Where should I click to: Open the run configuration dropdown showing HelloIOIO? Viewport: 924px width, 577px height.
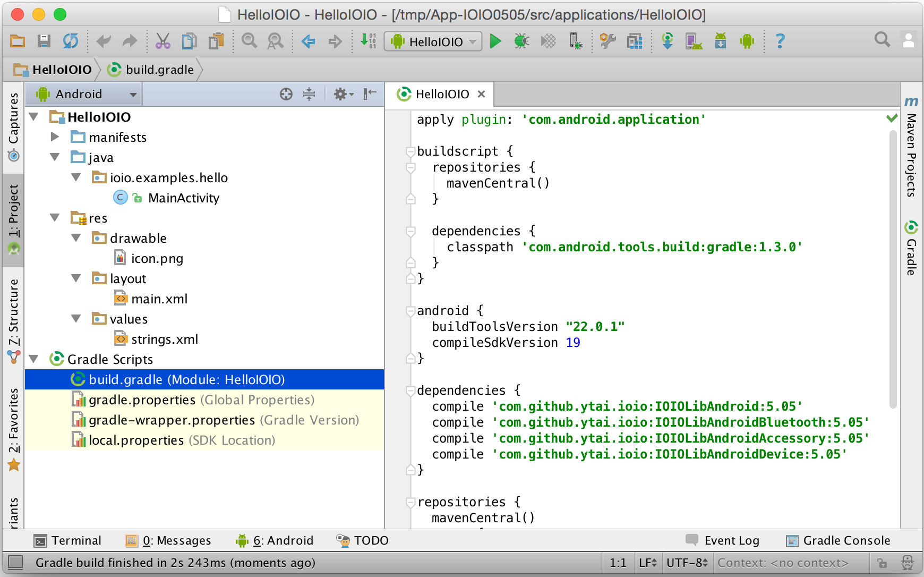(432, 41)
